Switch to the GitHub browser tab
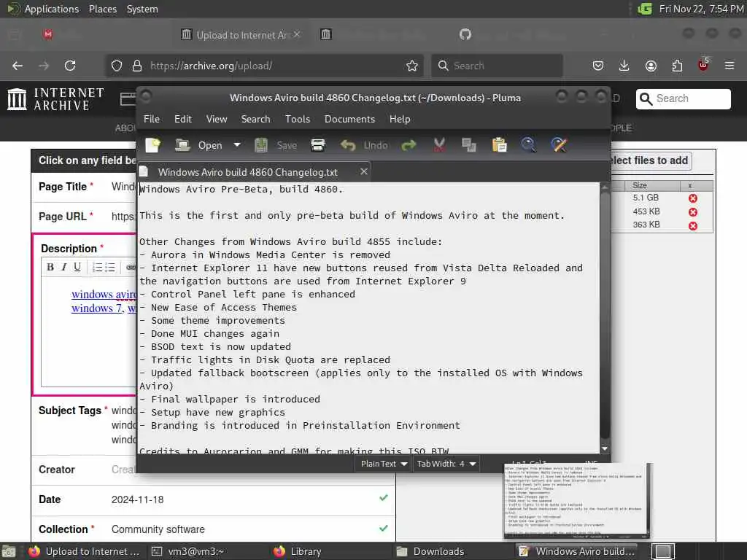 [465, 34]
